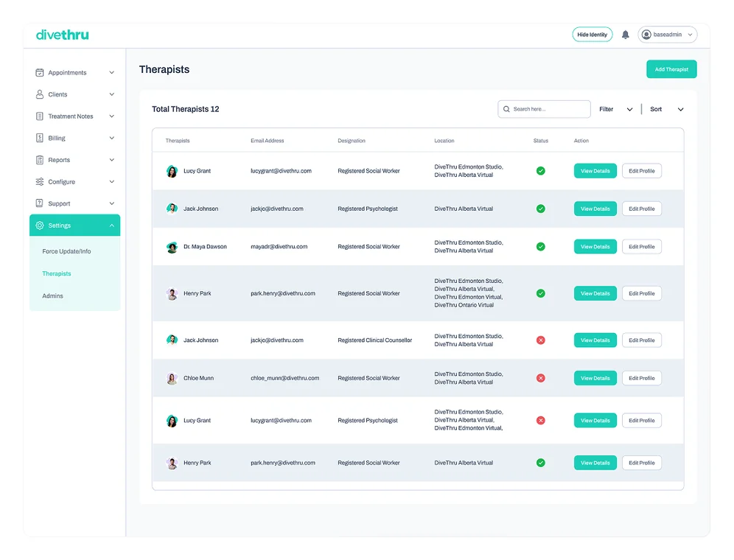The width and height of the screenshot is (734, 560).
Task: Click the email chloe_munn@divethru.com
Action: click(x=284, y=378)
